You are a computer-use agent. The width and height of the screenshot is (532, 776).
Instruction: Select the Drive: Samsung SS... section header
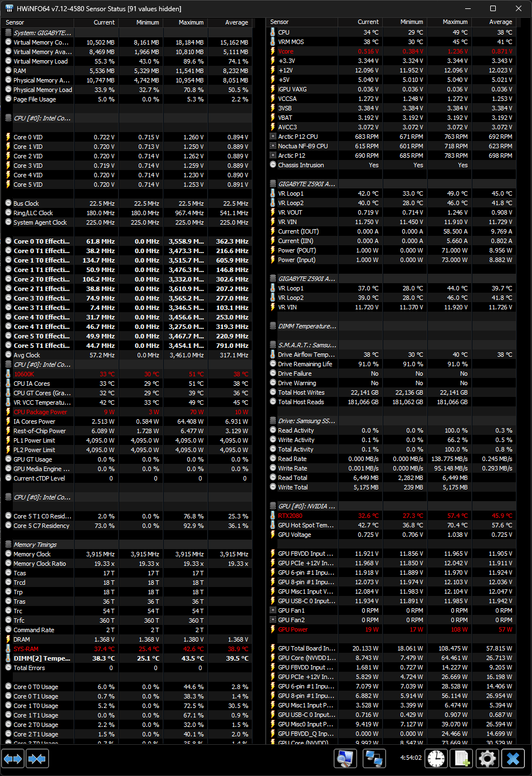392,421
